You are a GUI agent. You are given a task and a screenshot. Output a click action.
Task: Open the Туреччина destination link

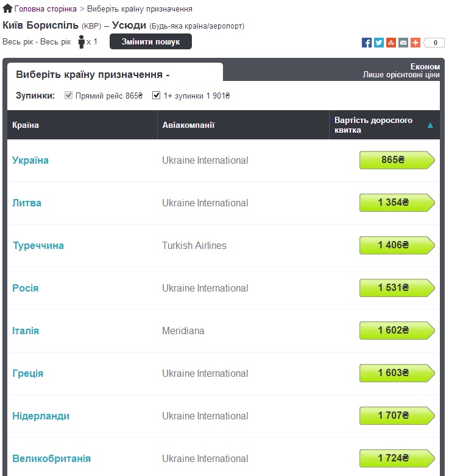[x=38, y=246]
